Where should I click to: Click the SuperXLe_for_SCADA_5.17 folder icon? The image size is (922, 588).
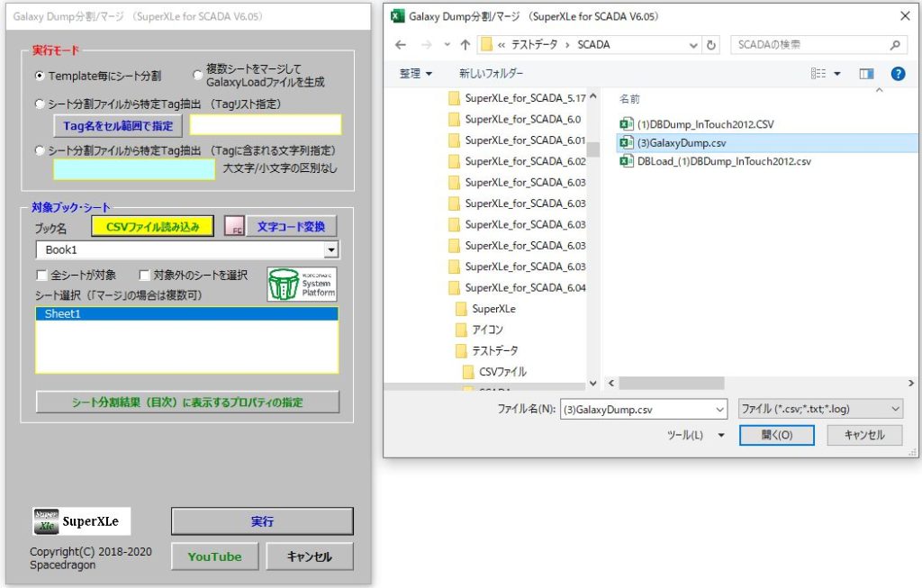click(454, 98)
